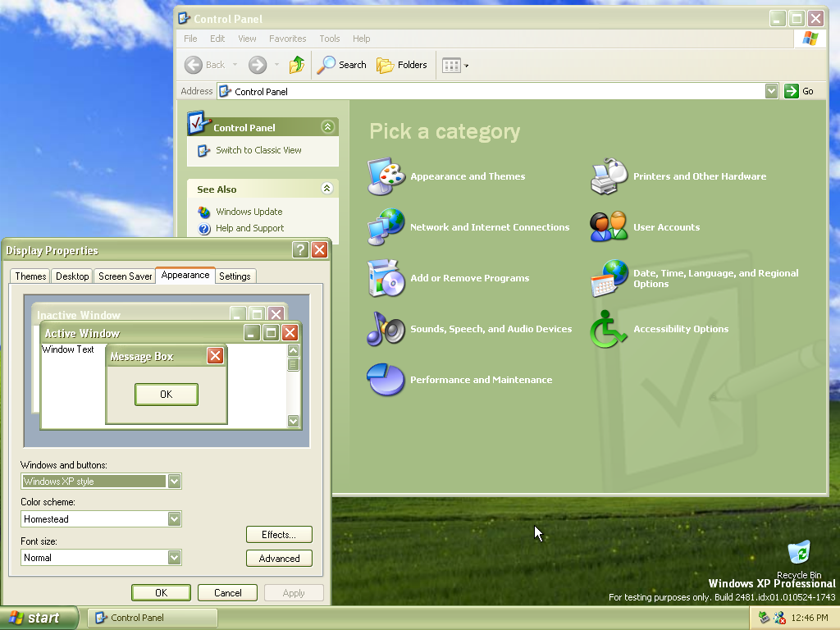Open the Forward button history dropdown arrow
Viewport: 840px width, 630px height.
(276, 65)
